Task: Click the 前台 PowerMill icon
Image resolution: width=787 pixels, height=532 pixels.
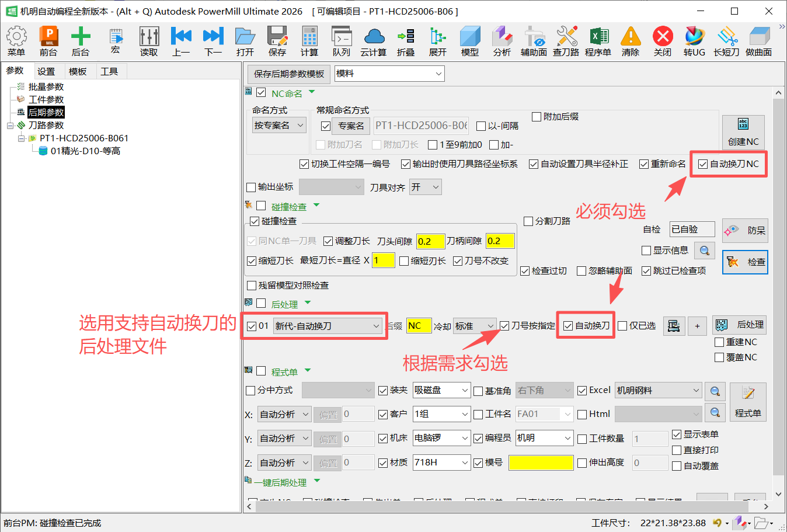Action: point(48,41)
